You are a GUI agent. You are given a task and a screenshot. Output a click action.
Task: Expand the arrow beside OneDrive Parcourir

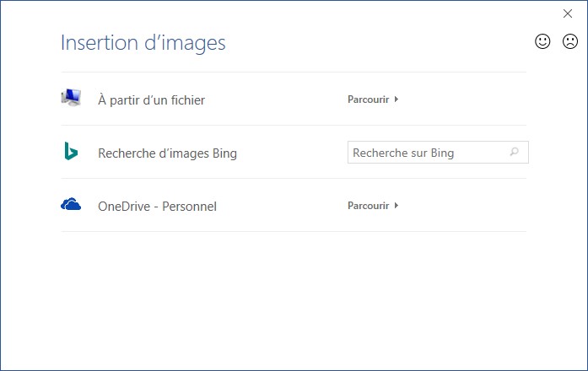click(396, 205)
